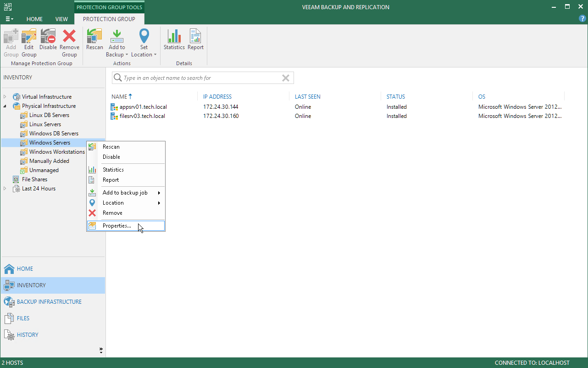The image size is (588, 368).
Task: Open the Add to Backup ribbon dropdown
Action: 117,43
